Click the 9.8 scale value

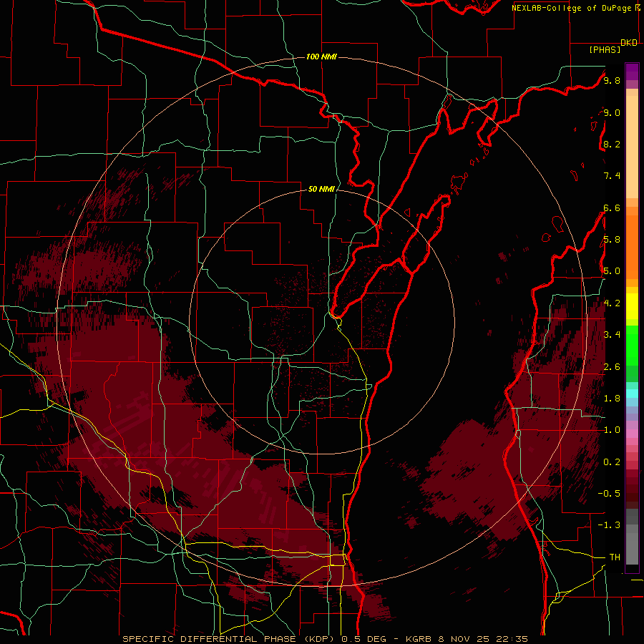612,80
